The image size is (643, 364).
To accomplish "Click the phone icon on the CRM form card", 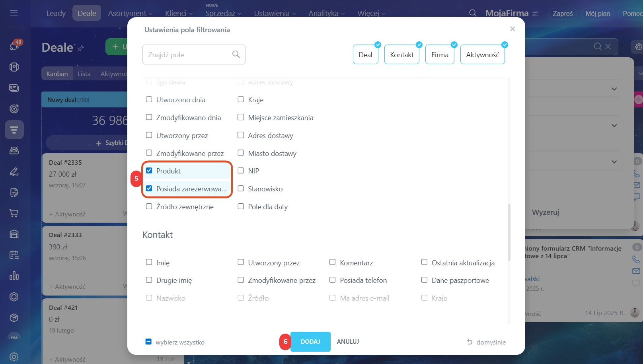I will pyautogui.click(x=636, y=259).
